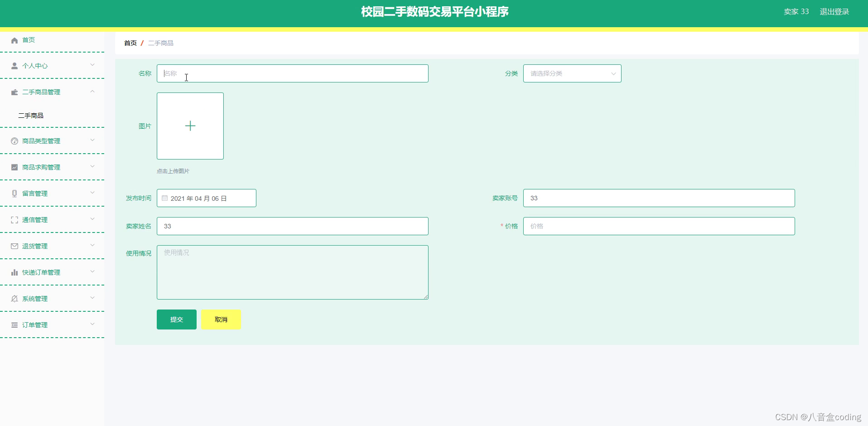Click the 使用情况 text area
Viewport: 868px width, 426px height.
coord(293,272)
